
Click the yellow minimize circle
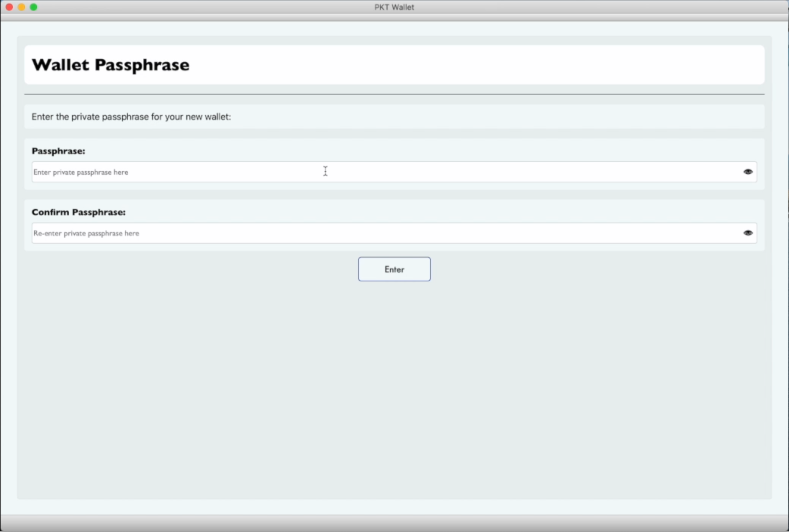(22, 7)
